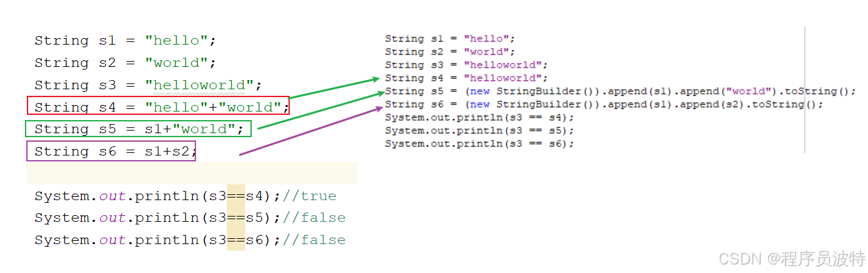Click decompiled println(s3 == s6) on right
This screenshot has height=273, width=868.
(479, 144)
